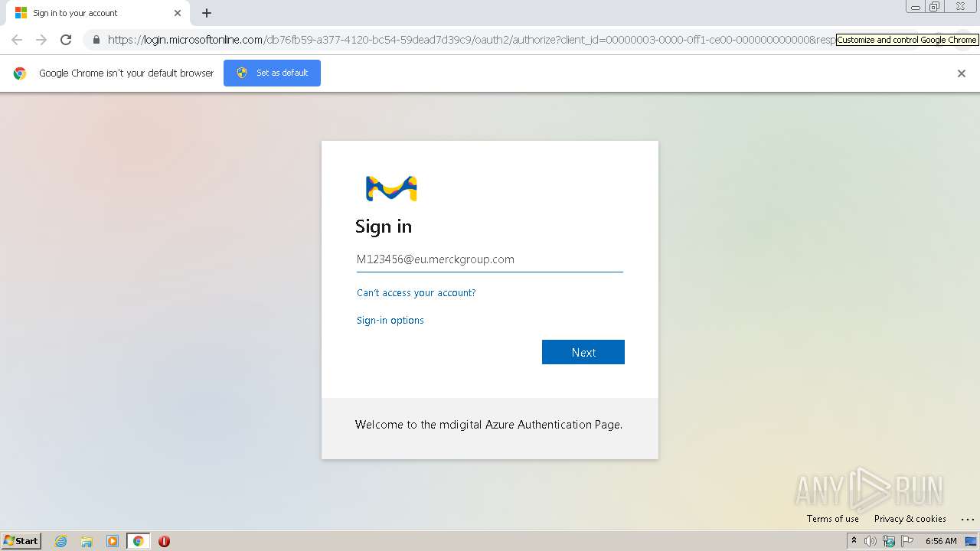Click the Chrome taskbar icon
Viewport: 980px width, 551px height.
click(139, 541)
